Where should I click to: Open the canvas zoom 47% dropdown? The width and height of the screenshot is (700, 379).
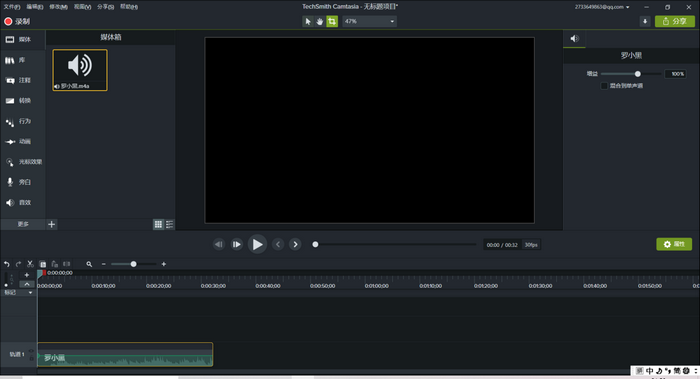369,21
